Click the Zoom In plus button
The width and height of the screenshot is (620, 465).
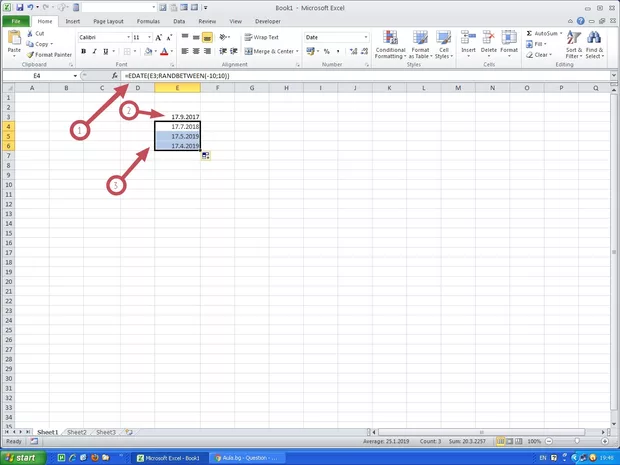pos(605,441)
